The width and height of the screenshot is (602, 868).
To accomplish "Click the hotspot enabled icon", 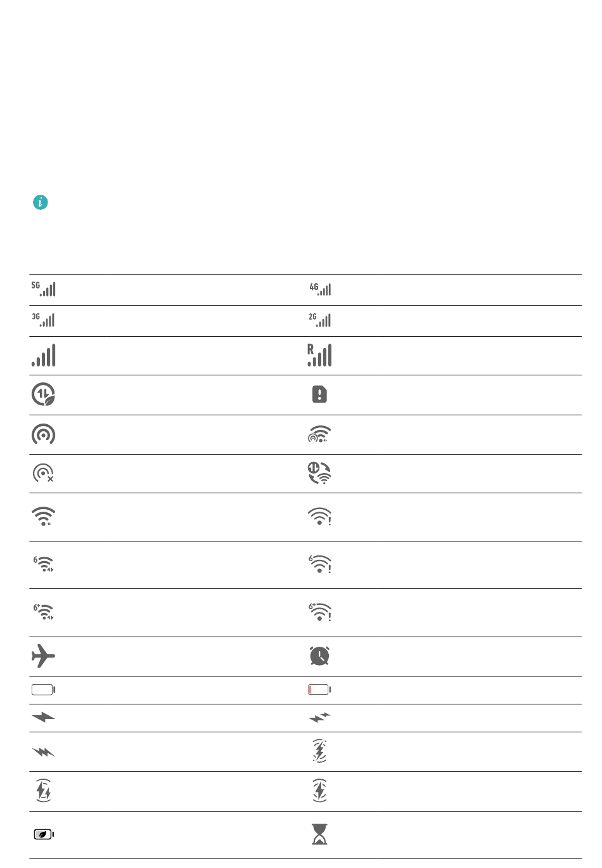I will click(x=43, y=434).
